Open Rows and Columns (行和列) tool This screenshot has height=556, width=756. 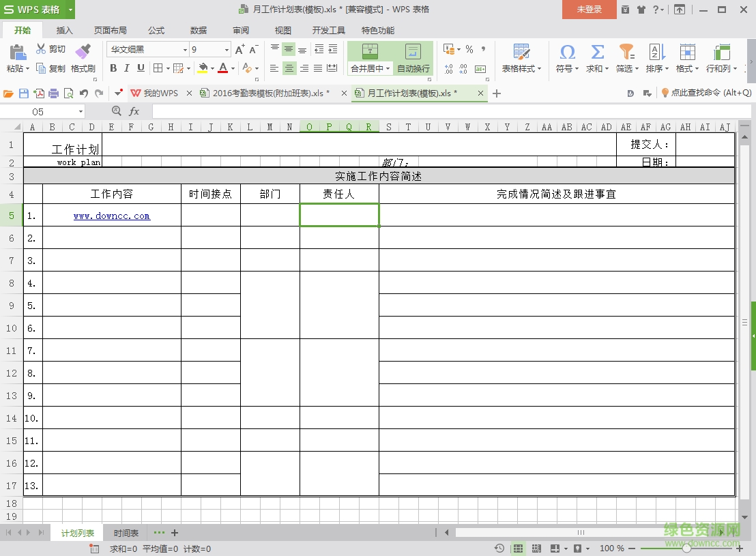click(722, 59)
